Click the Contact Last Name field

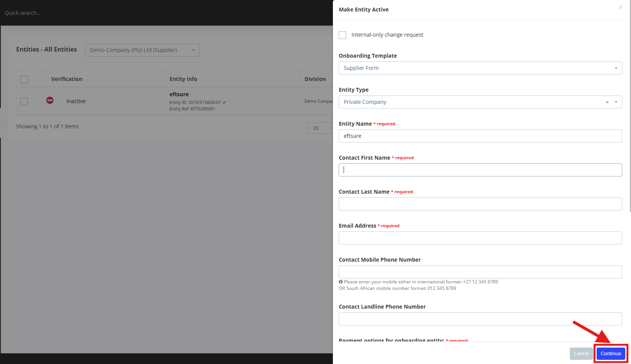(x=480, y=204)
